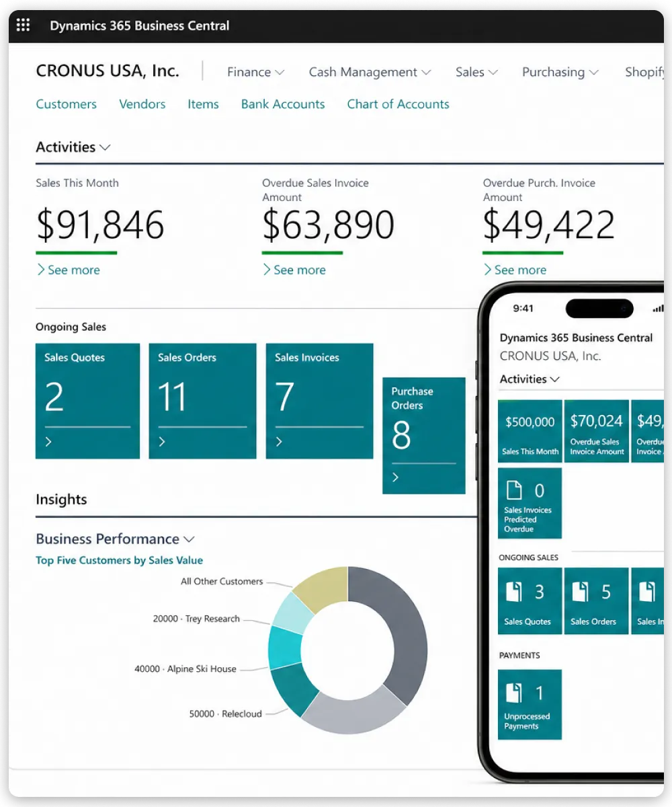Click the Ongoing Sales heading
The height and width of the screenshot is (807, 672).
(71, 327)
